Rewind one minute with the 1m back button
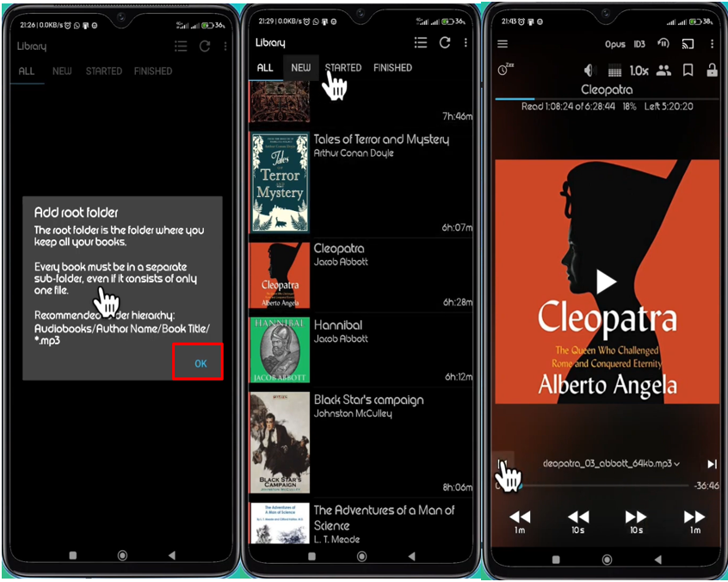 click(520, 521)
